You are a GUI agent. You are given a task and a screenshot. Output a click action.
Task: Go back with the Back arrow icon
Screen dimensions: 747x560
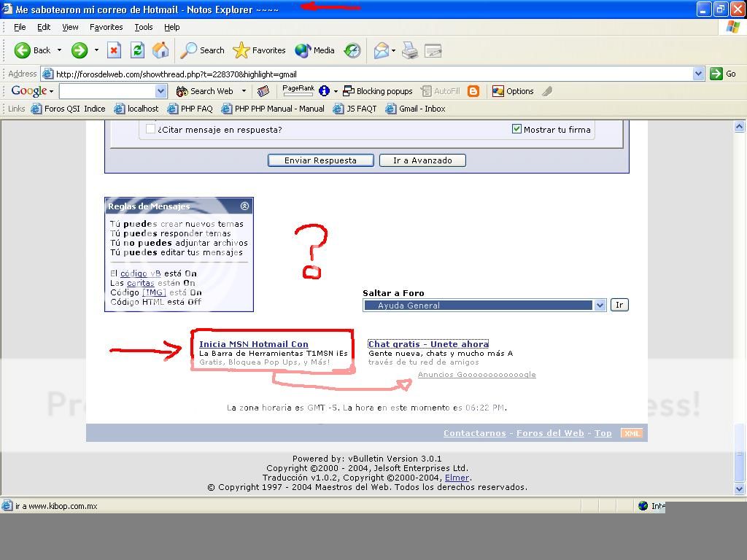[x=23, y=50]
